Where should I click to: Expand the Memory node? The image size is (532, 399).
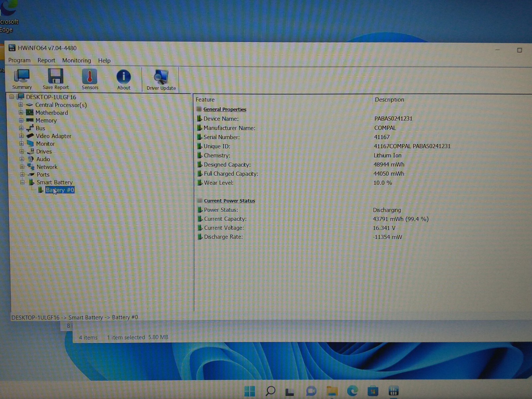point(21,120)
